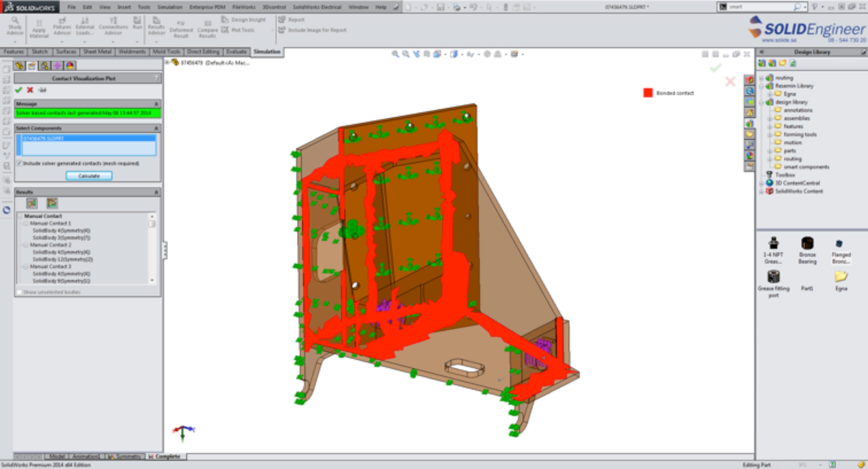
Task: Select SolidBody 12(Symmetry[2]) in results list
Action: (x=62, y=259)
